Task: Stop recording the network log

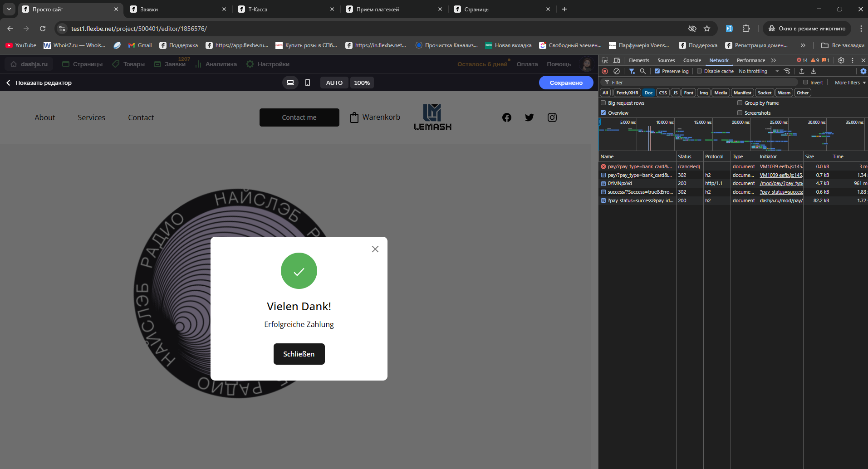Action: (x=605, y=71)
